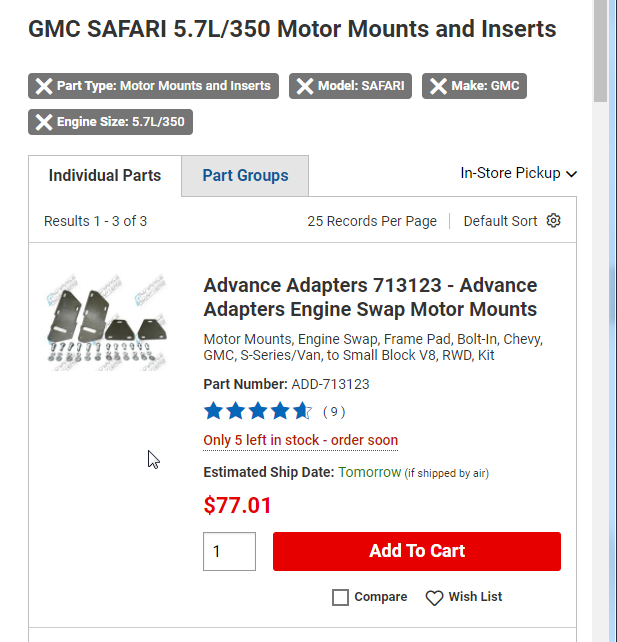This screenshot has width=617, height=642.
Task: Remove the Model: SAFARI filter X icon
Action: 305,86
